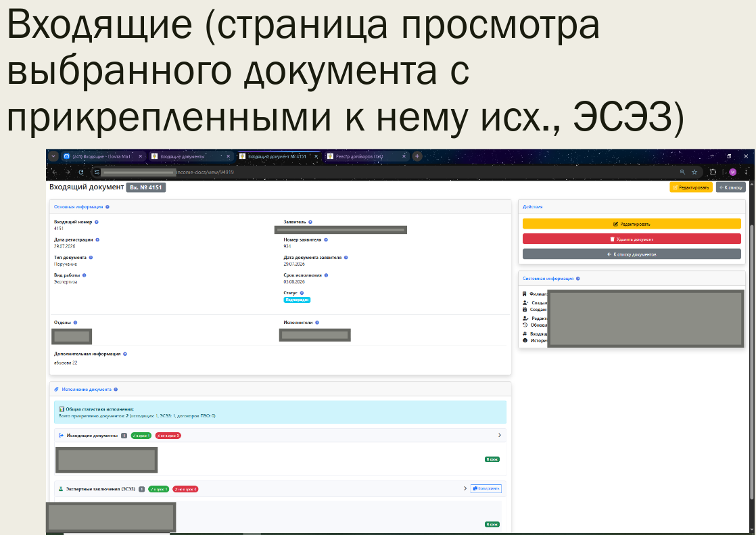Viewport: 756px width, 535px height.
Task: Open help icon next to Системная информация
Action: [x=577, y=279]
